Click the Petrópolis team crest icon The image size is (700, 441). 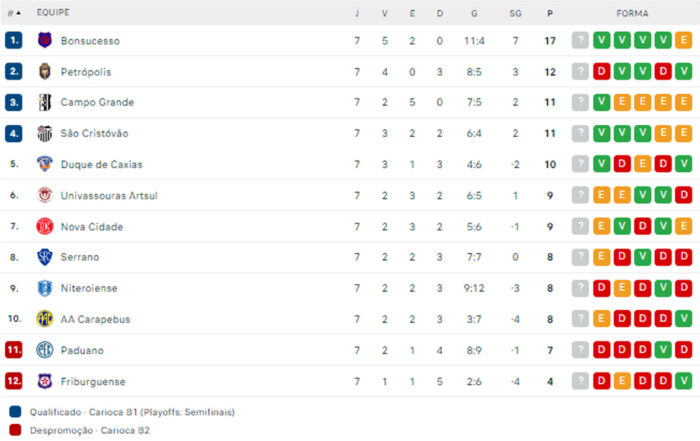(44, 72)
